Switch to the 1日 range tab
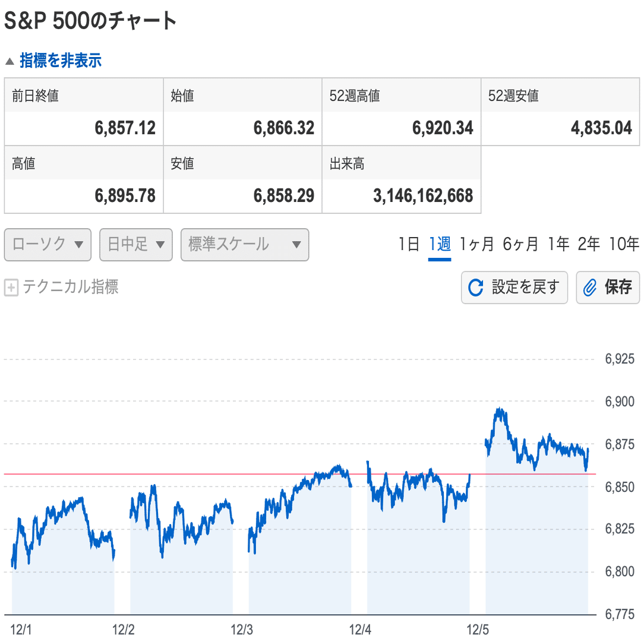This screenshot has height=644, width=644. tap(409, 244)
